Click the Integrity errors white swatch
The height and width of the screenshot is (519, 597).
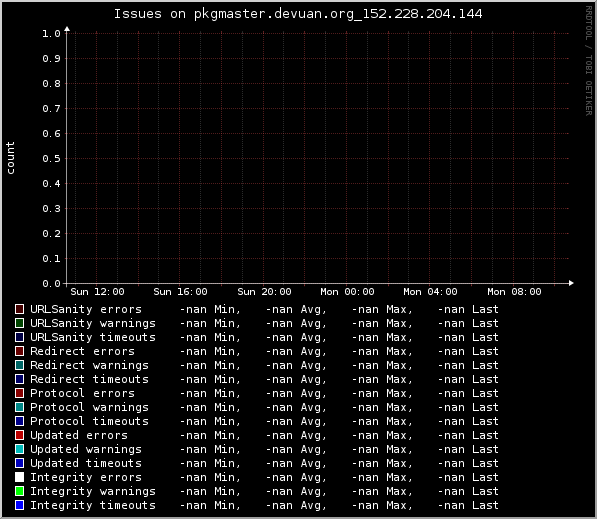(x=19, y=477)
